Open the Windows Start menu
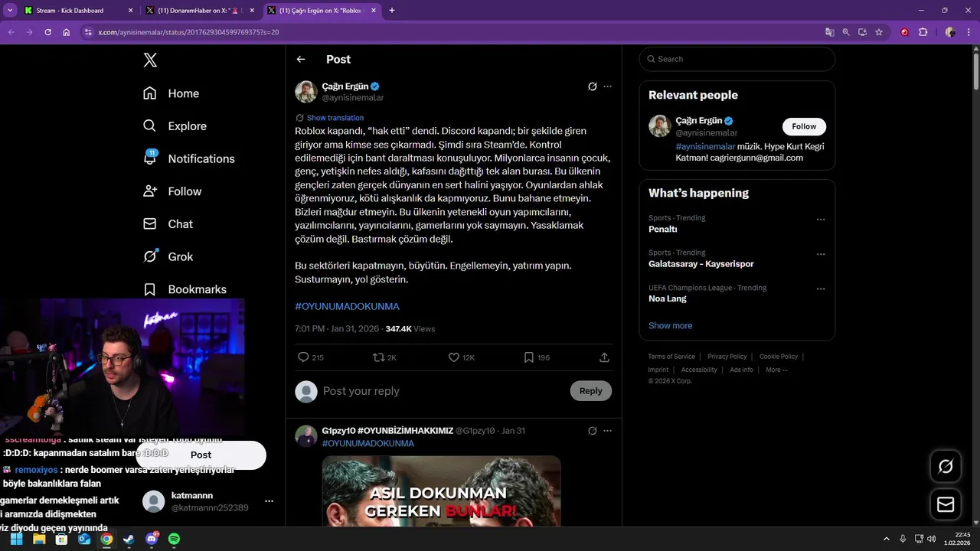Image resolution: width=980 pixels, height=551 pixels. (x=16, y=540)
